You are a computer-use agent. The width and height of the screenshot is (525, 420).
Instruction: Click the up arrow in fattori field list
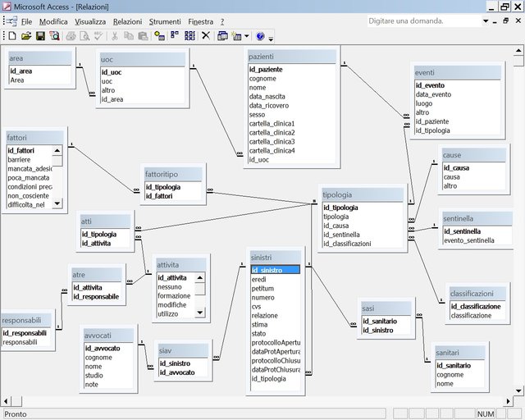[57, 151]
